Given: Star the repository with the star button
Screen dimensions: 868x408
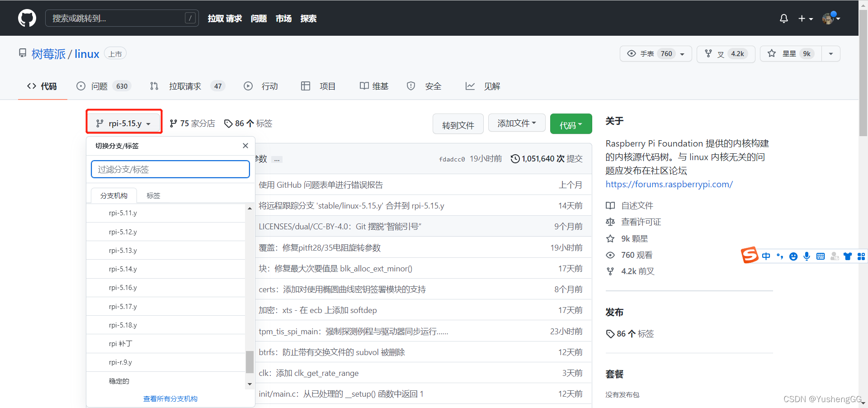Looking at the screenshot, I should [x=791, y=54].
